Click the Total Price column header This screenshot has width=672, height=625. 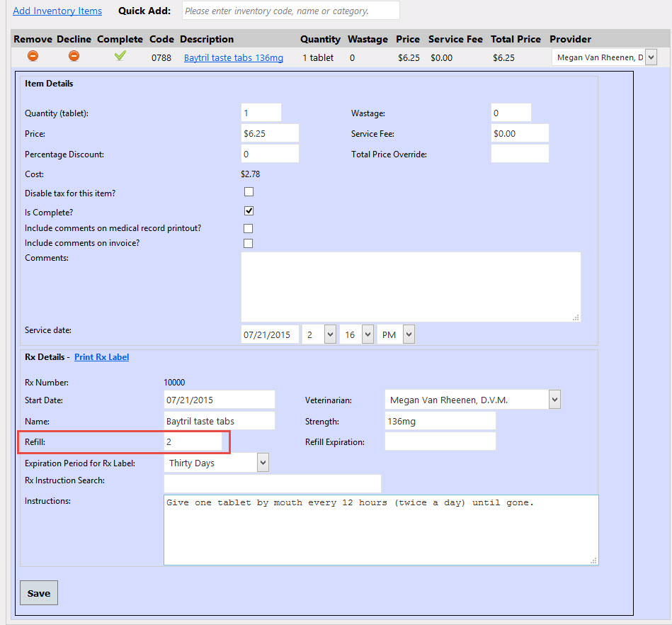coord(516,39)
